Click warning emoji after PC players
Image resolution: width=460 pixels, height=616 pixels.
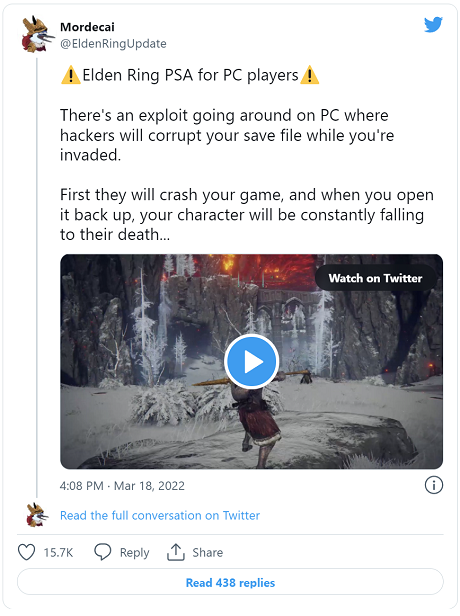(x=310, y=75)
